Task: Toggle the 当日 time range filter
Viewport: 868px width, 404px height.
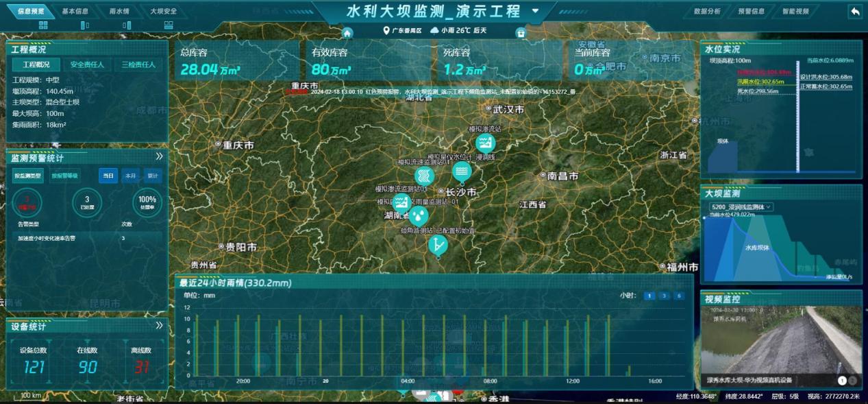Action: tap(108, 176)
